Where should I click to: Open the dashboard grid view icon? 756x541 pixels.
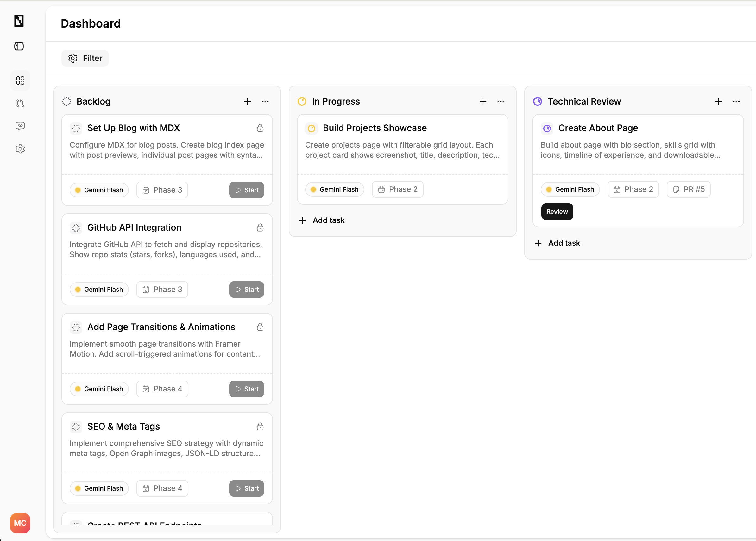tap(20, 80)
